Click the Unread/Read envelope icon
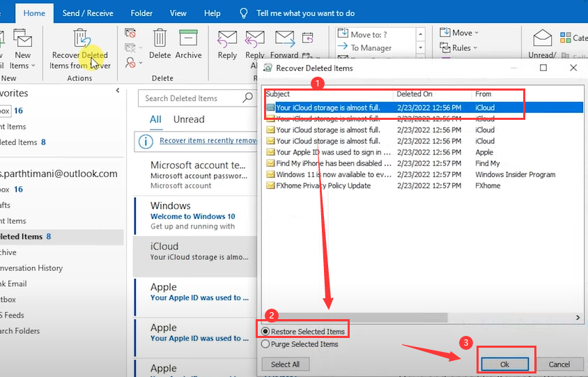This screenshot has height=377, width=588. click(543, 38)
